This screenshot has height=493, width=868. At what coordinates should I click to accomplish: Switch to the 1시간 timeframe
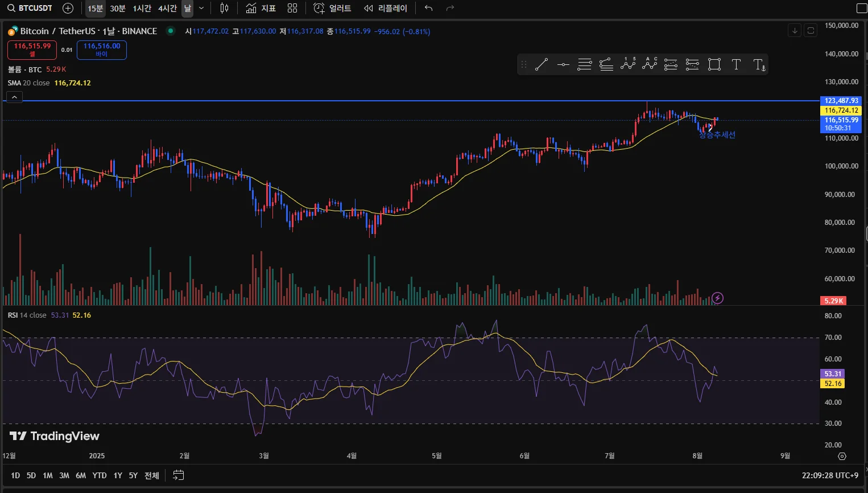(142, 9)
